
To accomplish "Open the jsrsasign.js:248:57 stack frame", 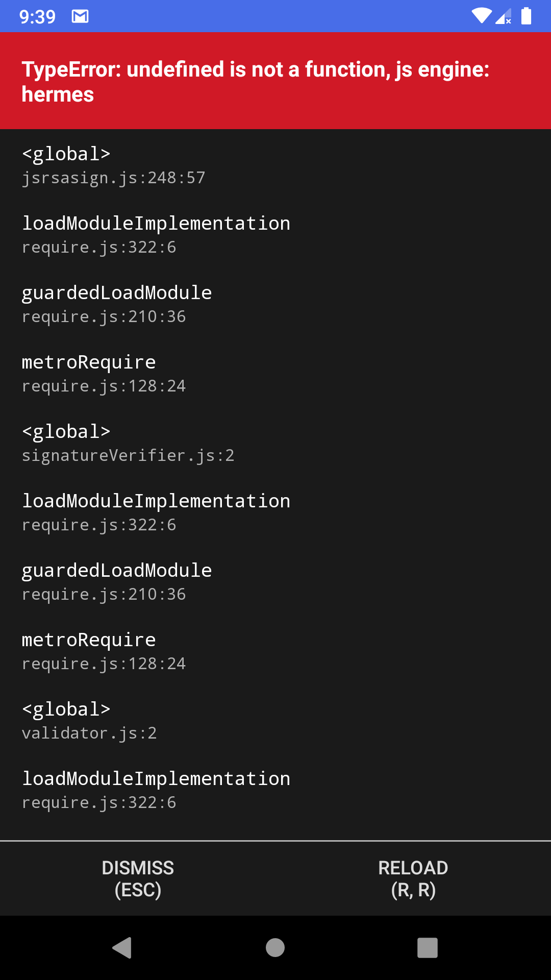I will click(275, 165).
